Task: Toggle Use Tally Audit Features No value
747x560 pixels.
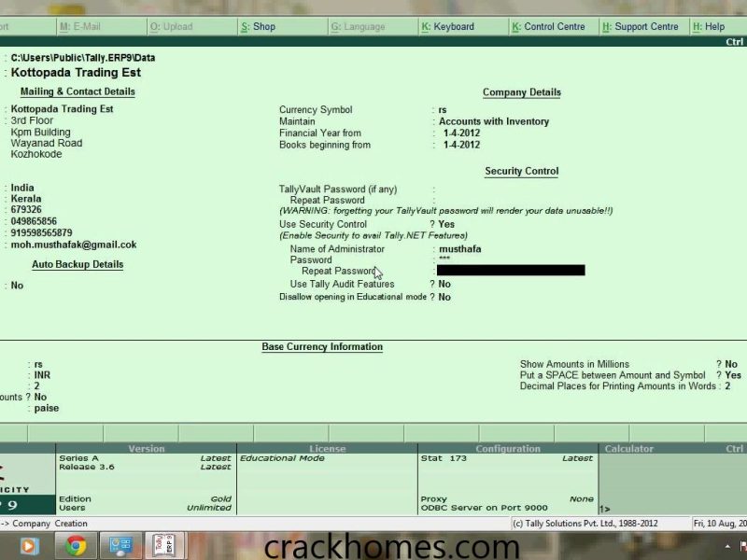Action: [444, 285]
